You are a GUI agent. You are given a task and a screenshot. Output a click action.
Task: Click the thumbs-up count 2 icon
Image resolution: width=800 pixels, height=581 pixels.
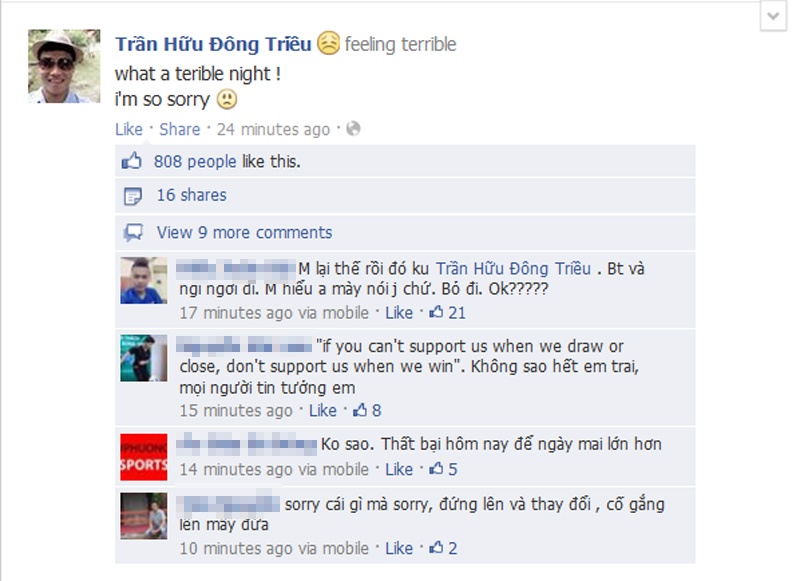tap(436, 548)
